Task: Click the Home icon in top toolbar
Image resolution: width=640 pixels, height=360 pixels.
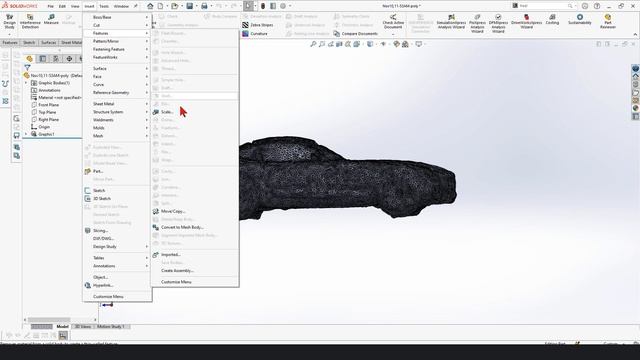Action: (150, 6)
